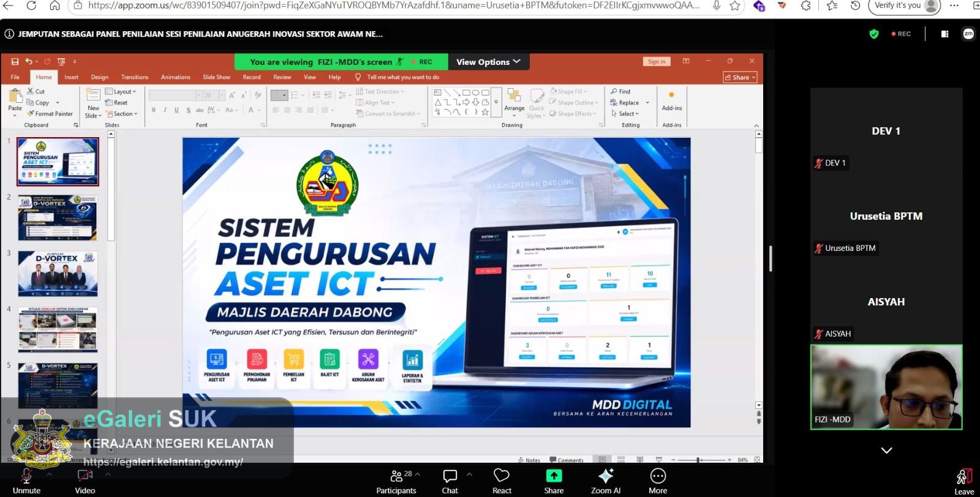
Task: Show meeting information icon
Action: pyautogui.click(x=9, y=34)
